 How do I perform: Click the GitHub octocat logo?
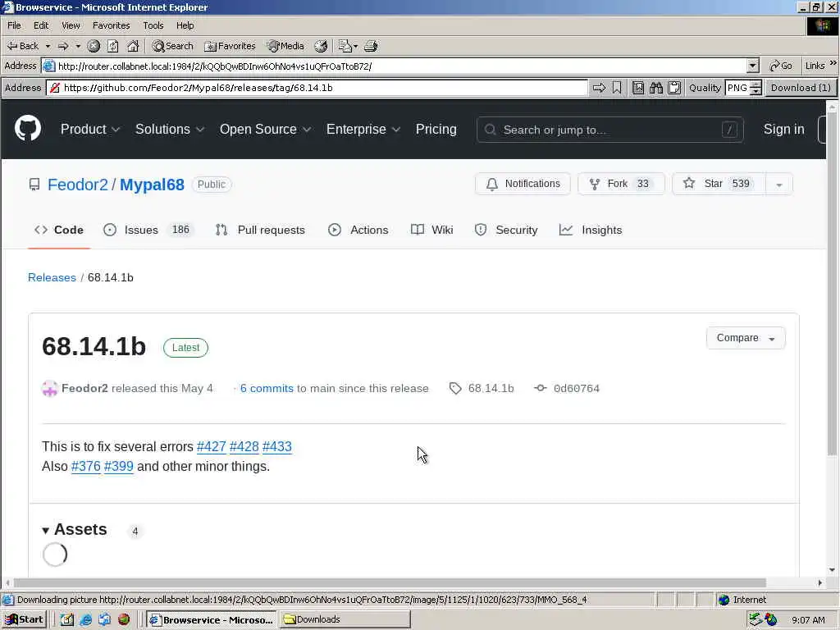coord(28,129)
